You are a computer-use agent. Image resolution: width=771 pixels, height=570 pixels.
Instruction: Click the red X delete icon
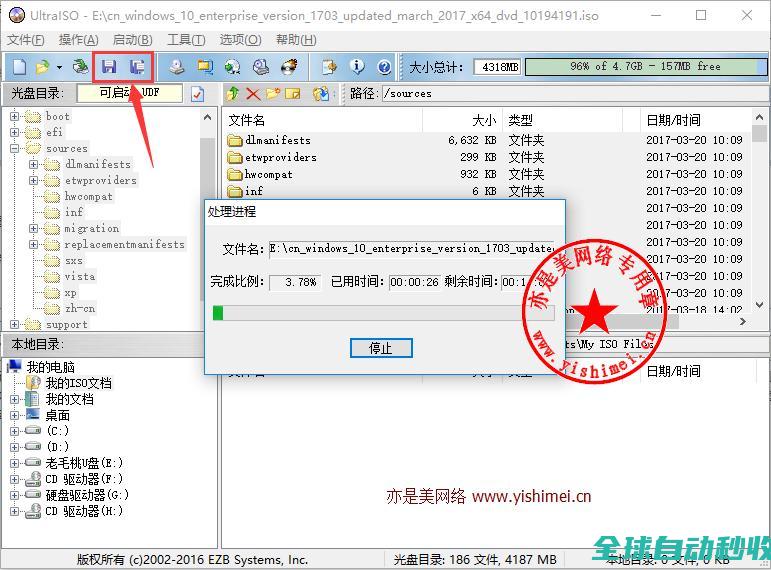253,94
